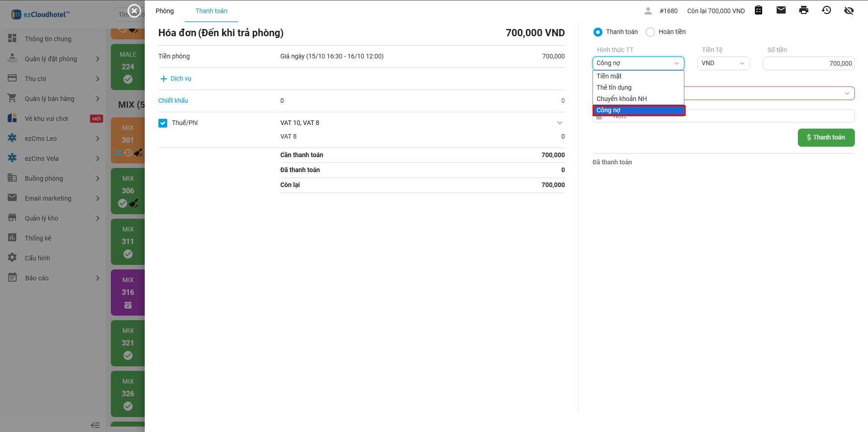The image size is (868, 432).
Task: Click the history clock icon
Action: (x=826, y=10)
